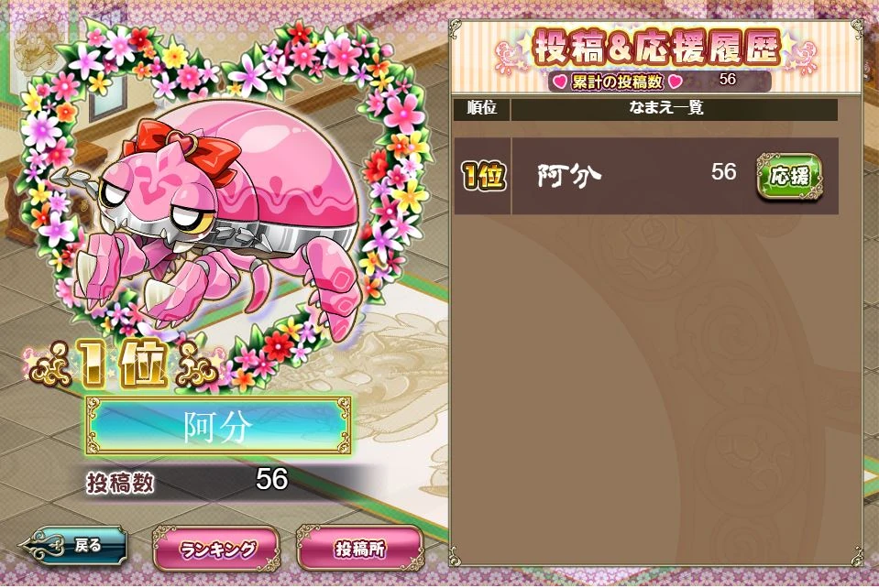Click the 累計の投稿数 counter label
The image size is (879, 588).
pyautogui.click(x=617, y=82)
